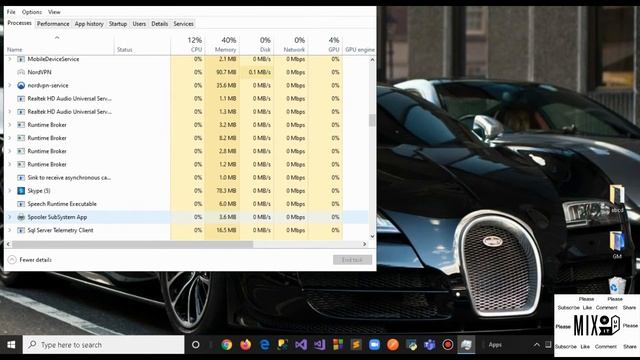Image resolution: width=640 pixels, height=360 pixels.
Task: Click the Sink to receive asynchronous icon
Action: (x=21, y=178)
